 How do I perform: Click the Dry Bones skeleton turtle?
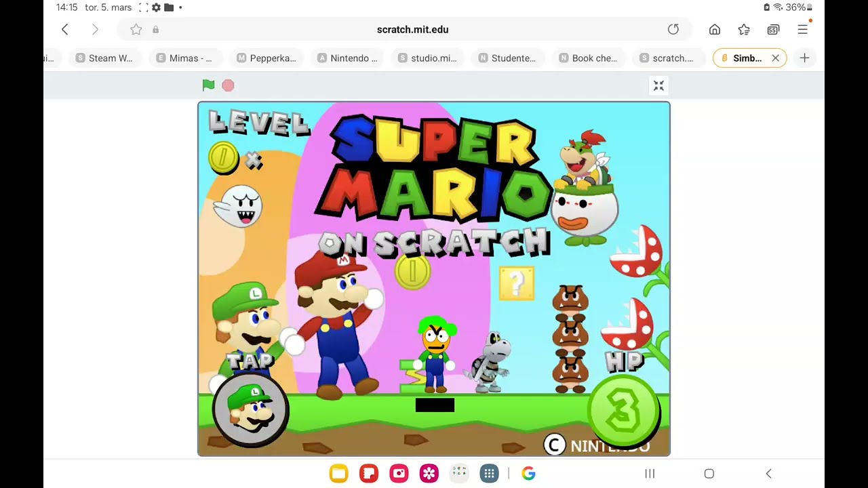pos(489,361)
